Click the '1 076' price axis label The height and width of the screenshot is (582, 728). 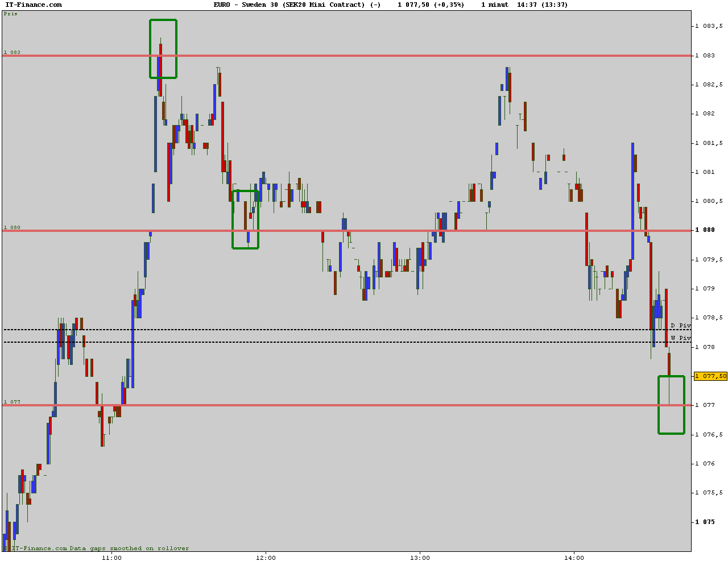point(705,464)
